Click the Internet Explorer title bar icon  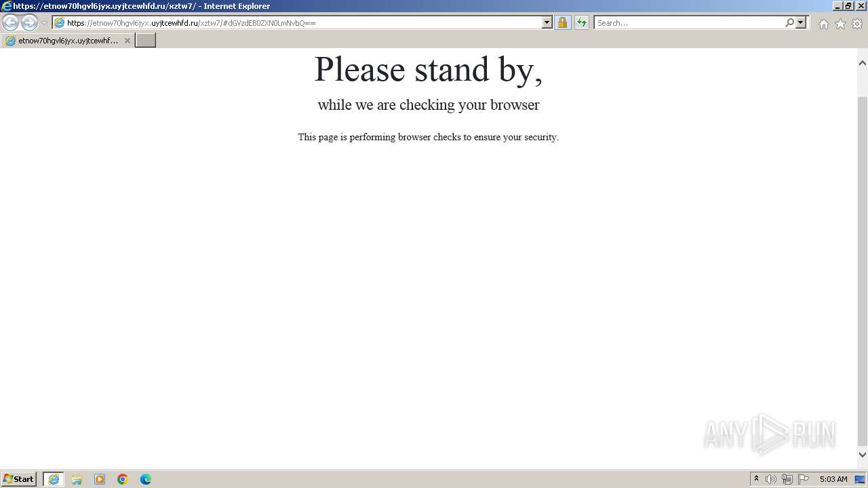pyautogui.click(x=7, y=6)
